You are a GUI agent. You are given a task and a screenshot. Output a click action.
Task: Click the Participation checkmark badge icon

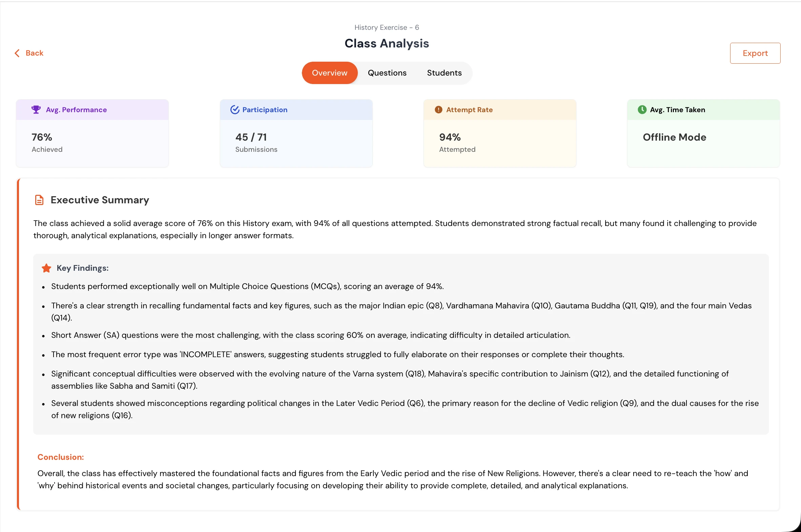pos(235,109)
